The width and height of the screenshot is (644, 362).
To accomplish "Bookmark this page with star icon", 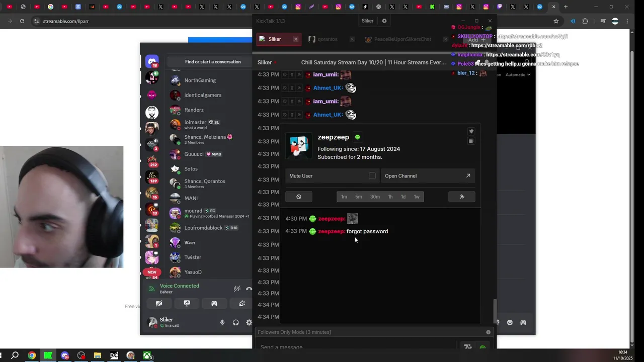I will pos(556,21).
